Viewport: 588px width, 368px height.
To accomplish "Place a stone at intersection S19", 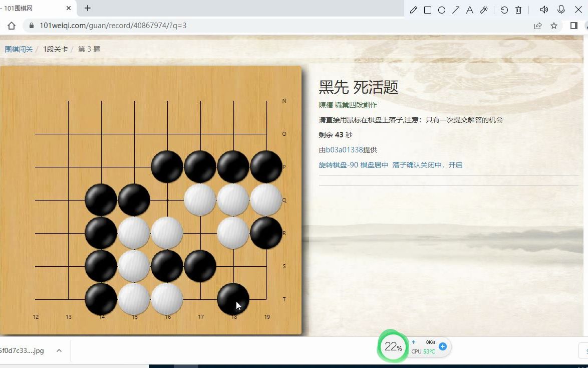I will click(x=266, y=266).
